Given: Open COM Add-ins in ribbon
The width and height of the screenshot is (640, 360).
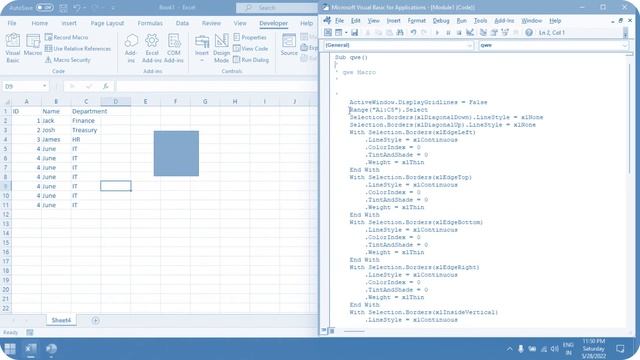Looking at the screenshot, I should (174, 48).
